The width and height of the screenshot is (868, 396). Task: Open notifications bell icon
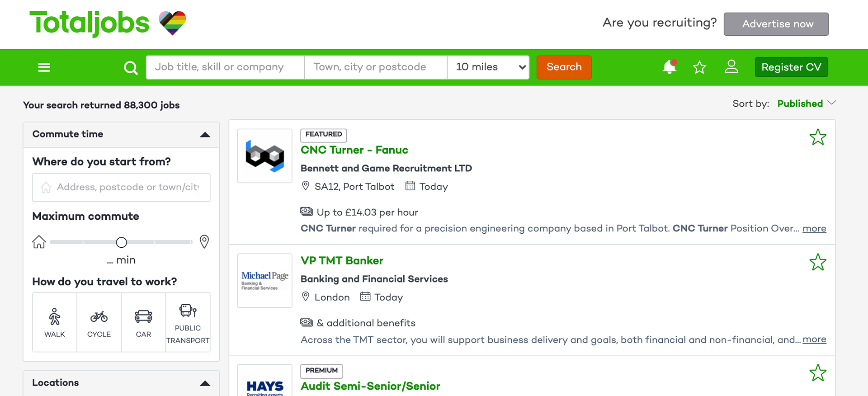pos(670,67)
